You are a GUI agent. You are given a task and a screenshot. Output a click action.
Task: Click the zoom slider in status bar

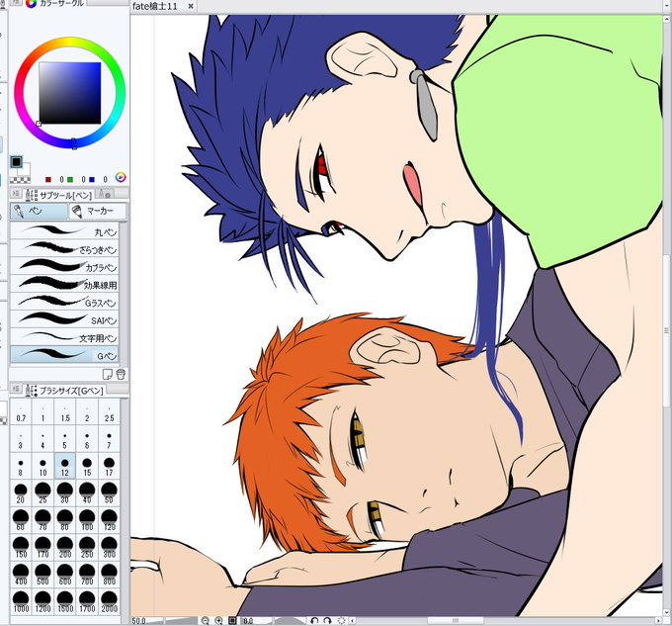tap(182, 620)
